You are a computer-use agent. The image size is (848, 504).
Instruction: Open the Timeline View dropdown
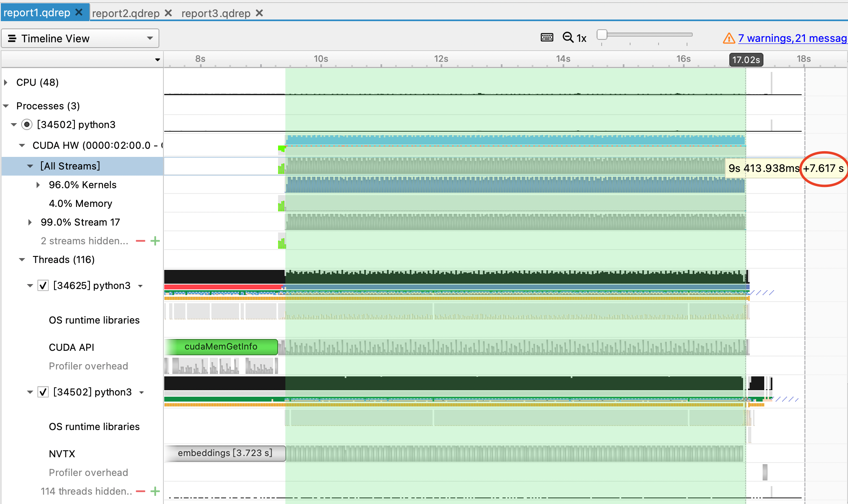(149, 38)
